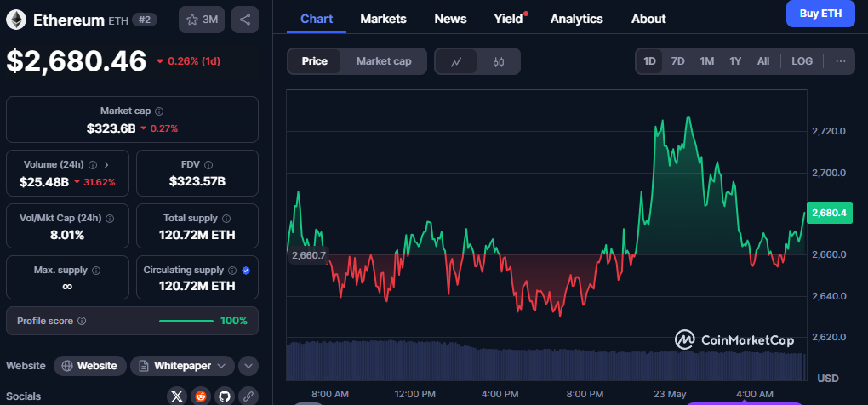Screen dimensions: 868x405
Task: Open the Chart tab
Action: click(317, 19)
